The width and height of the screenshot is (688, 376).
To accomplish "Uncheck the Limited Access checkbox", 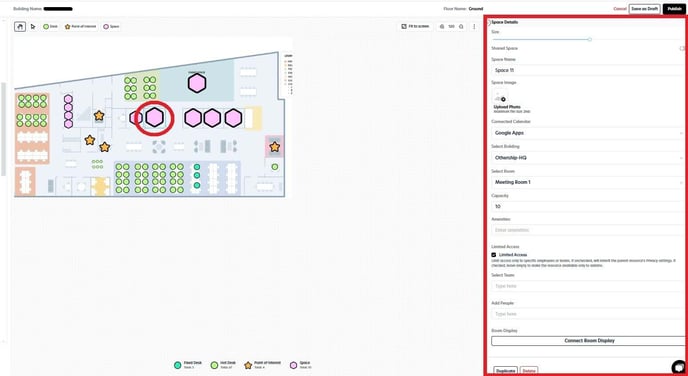I will [x=494, y=254].
